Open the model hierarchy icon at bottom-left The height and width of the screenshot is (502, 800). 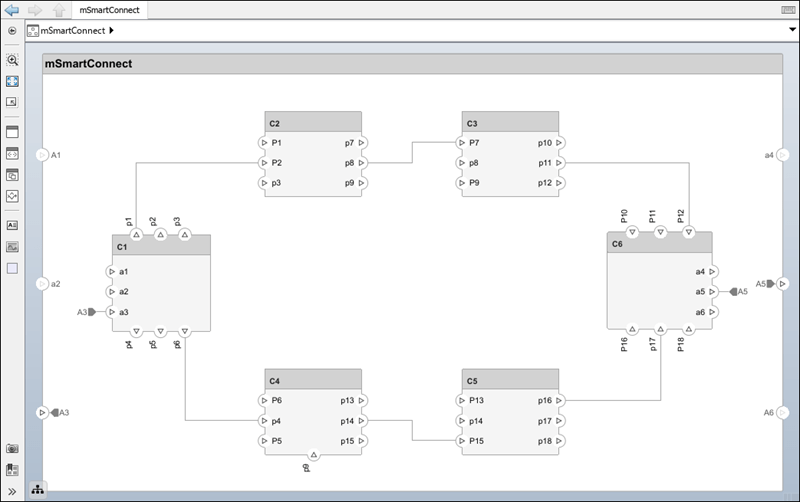point(37,489)
